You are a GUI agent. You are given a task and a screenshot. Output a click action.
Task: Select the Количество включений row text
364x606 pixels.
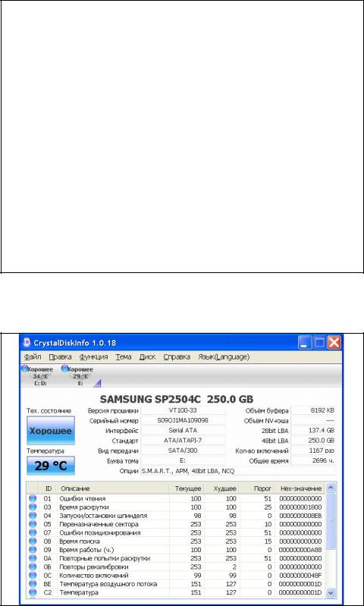tap(94, 576)
